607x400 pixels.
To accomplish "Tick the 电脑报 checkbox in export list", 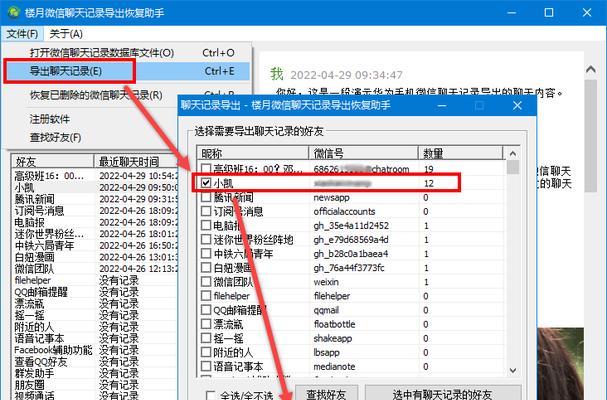I will click(x=206, y=225).
